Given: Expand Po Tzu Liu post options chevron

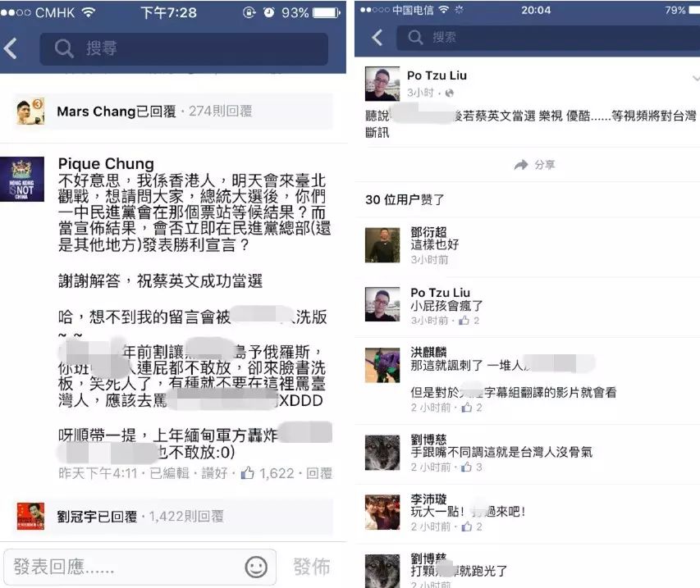Looking at the screenshot, I should pos(696,78).
